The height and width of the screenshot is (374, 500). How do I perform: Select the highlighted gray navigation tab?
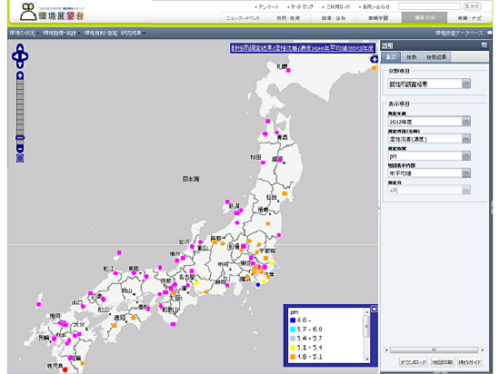click(424, 18)
